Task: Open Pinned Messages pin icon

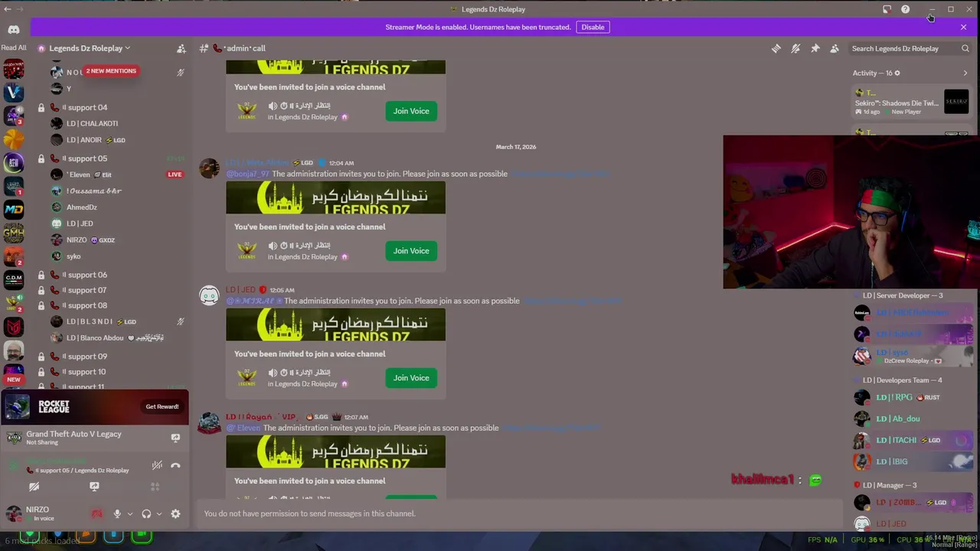Action: point(815,48)
